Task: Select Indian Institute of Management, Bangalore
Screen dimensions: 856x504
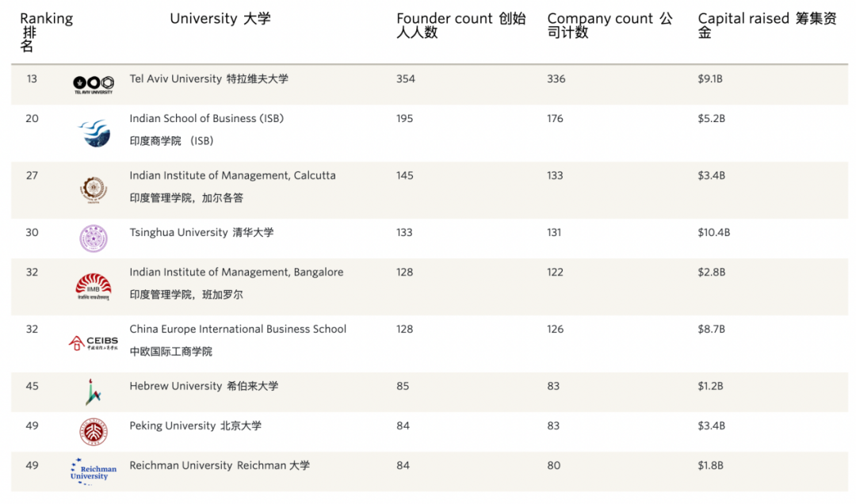Action: click(236, 272)
